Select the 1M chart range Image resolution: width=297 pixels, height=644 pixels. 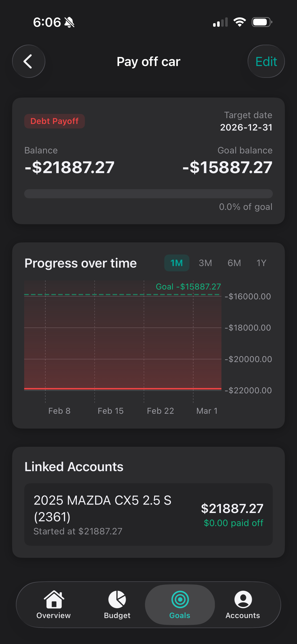tap(177, 263)
